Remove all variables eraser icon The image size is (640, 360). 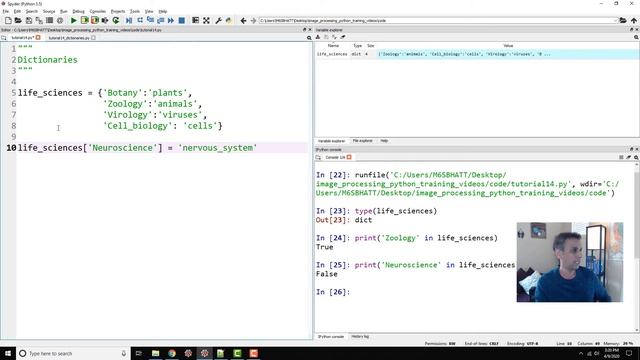pos(343,37)
